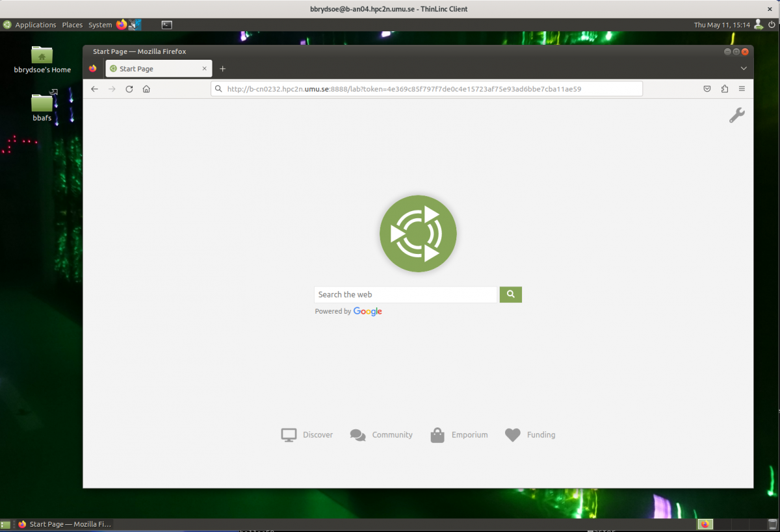Select Start Page Firefox taskbar entry

(x=64, y=524)
